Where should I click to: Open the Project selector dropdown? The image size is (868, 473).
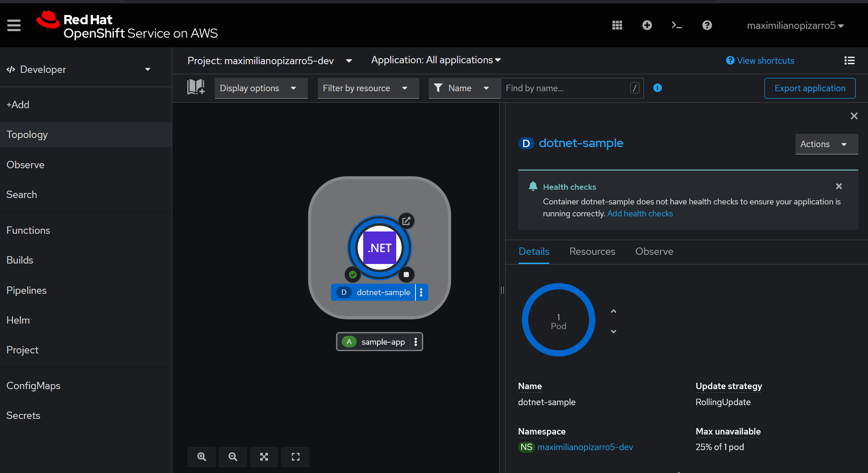tap(270, 60)
